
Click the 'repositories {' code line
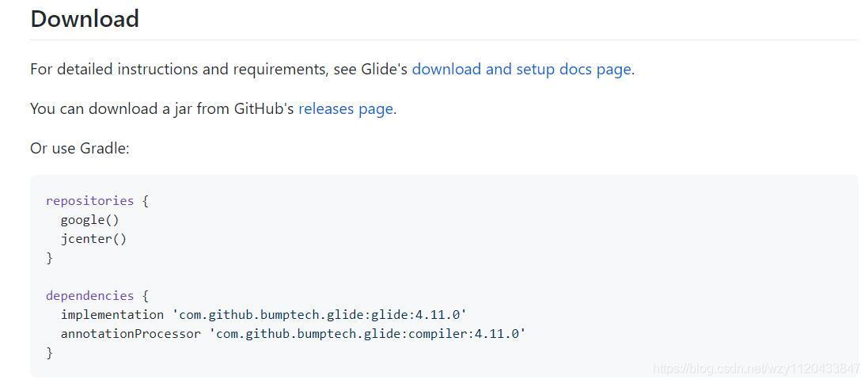click(97, 201)
